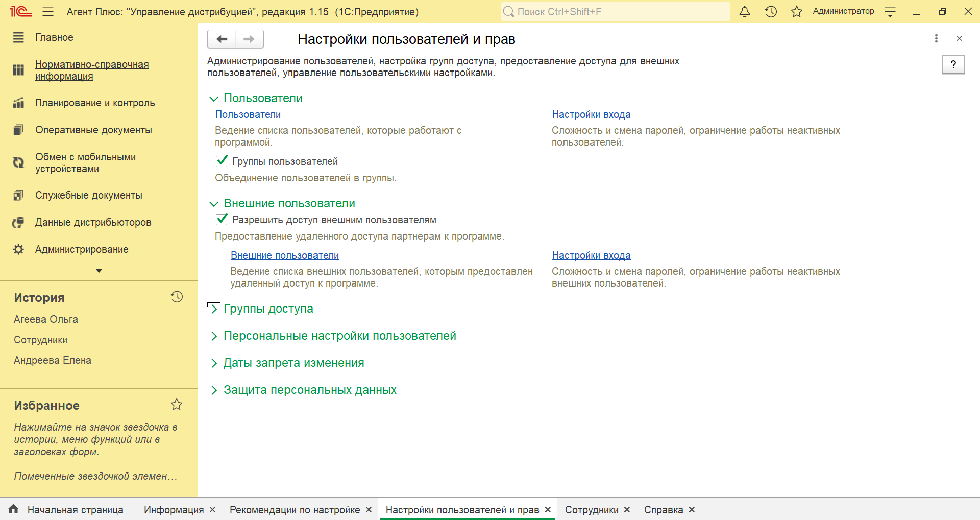Click Служебные документы icon
The image size is (980, 520).
[18, 195]
